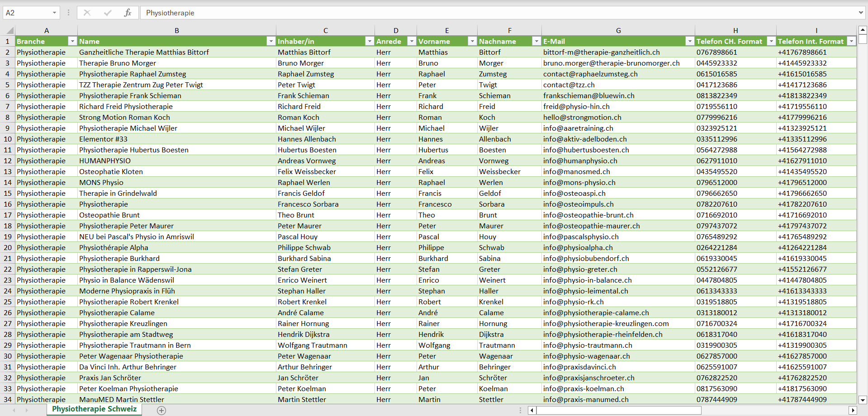This screenshot has height=416, width=868.
Task: Open the Anrede column filter dropdown
Action: click(x=412, y=41)
